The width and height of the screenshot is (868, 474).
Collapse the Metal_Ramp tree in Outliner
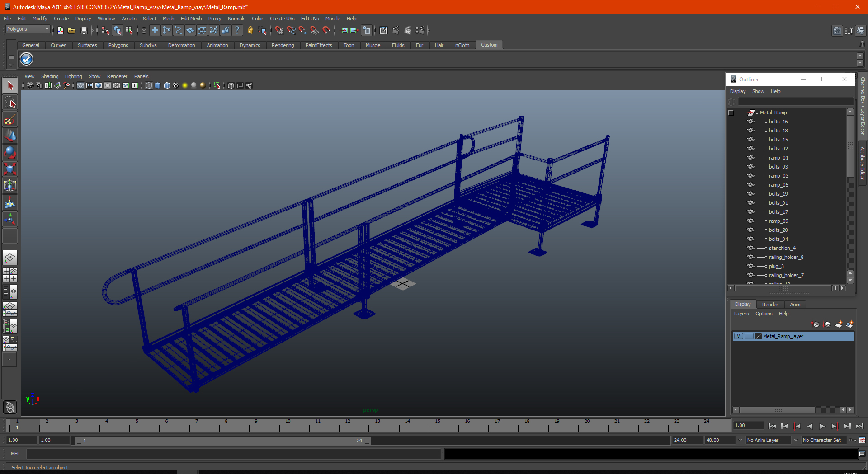[731, 113]
